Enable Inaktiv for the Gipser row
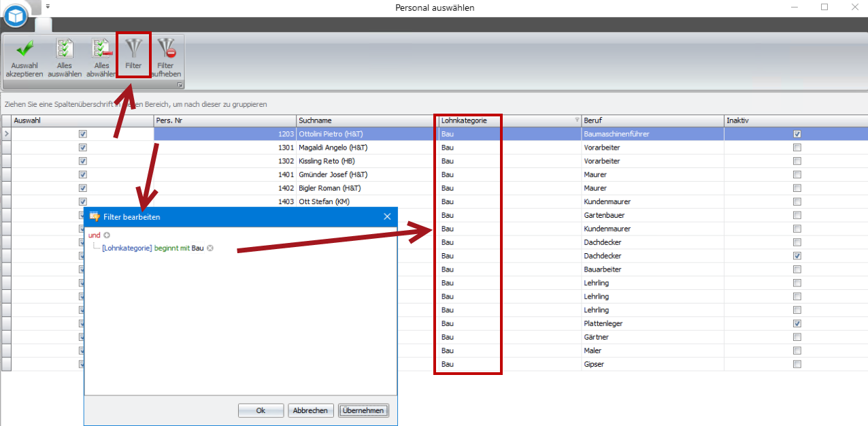868x426 pixels. (x=797, y=364)
